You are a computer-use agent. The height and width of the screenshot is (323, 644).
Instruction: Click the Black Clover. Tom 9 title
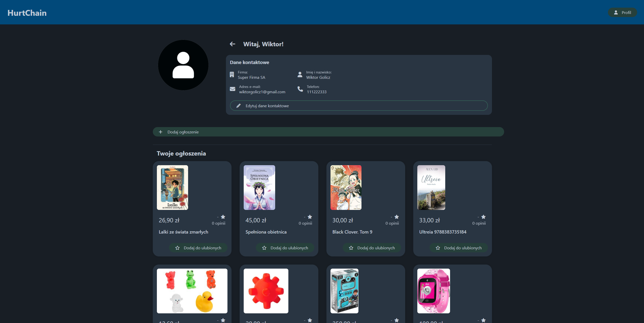click(x=352, y=232)
